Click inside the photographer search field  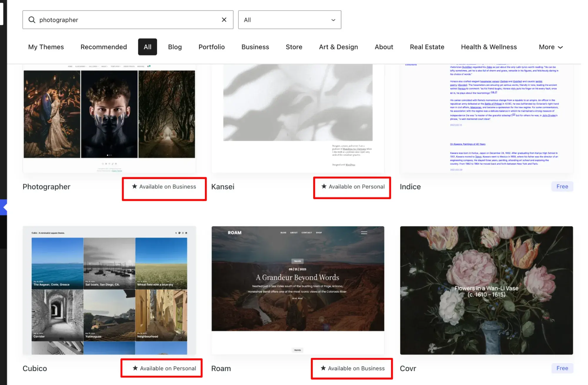pos(118,20)
